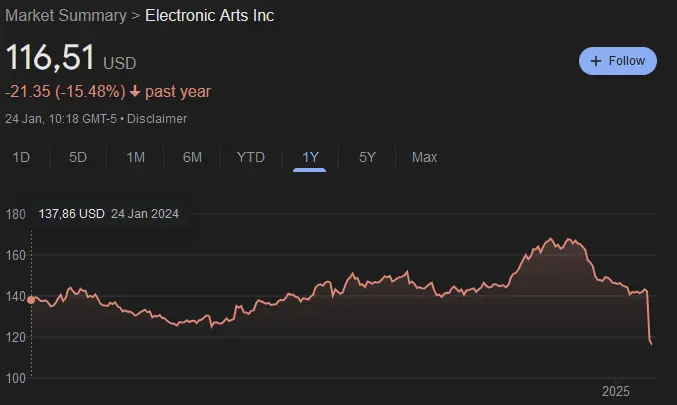Show the 5Y price history
This screenshot has width=677, height=405.
click(x=367, y=157)
